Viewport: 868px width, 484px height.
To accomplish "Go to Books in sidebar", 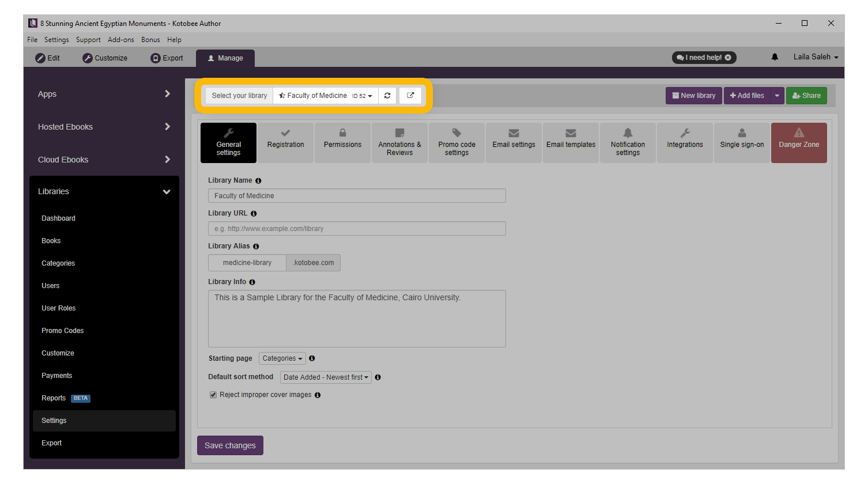I will point(104,241).
